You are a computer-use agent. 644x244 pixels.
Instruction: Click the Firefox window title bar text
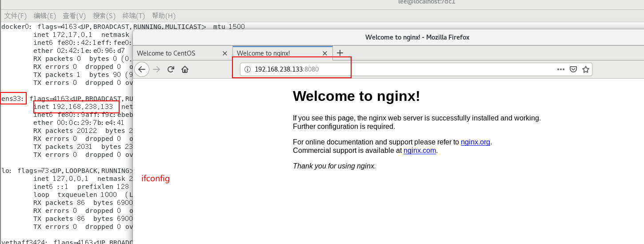click(417, 37)
